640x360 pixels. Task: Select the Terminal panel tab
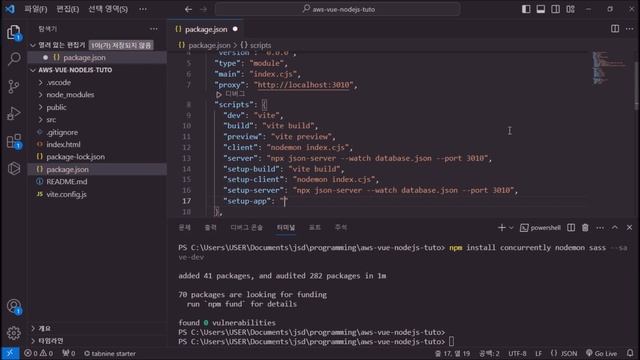[x=286, y=228]
